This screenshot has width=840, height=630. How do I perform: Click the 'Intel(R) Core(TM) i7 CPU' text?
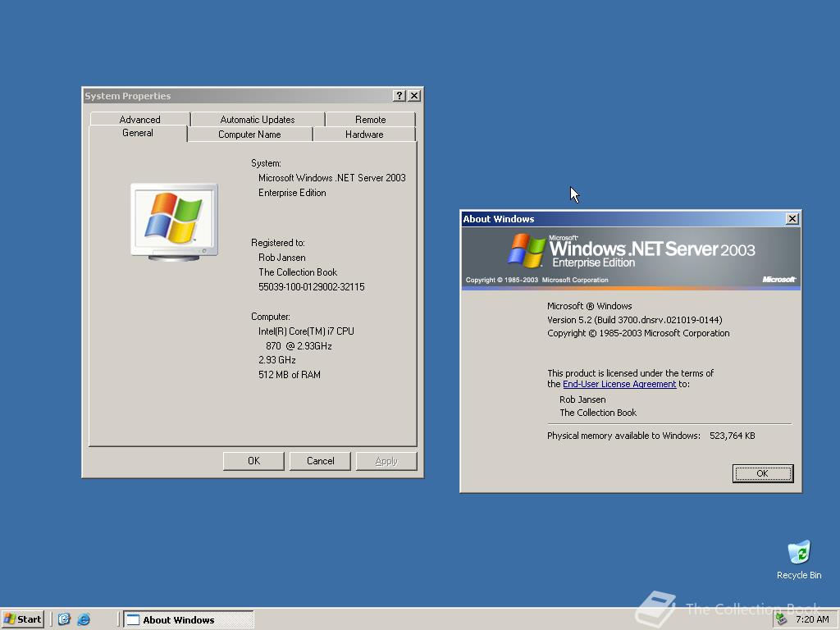[306, 331]
